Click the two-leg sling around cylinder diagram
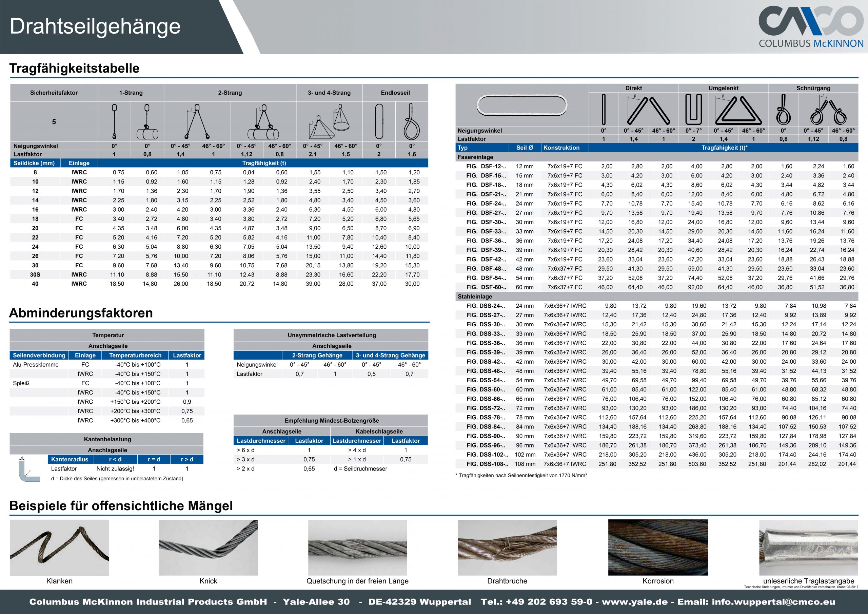The width and height of the screenshot is (868, 614). [x=263, y=121]
